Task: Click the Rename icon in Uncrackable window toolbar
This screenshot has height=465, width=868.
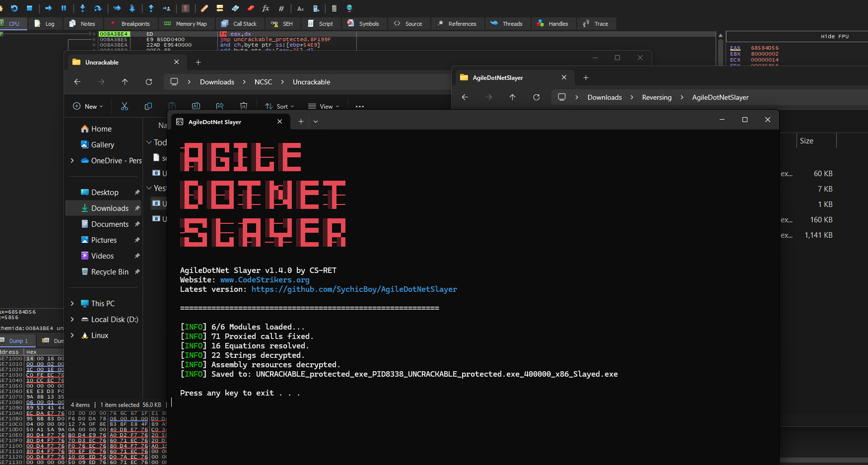Action: (196, 106)
